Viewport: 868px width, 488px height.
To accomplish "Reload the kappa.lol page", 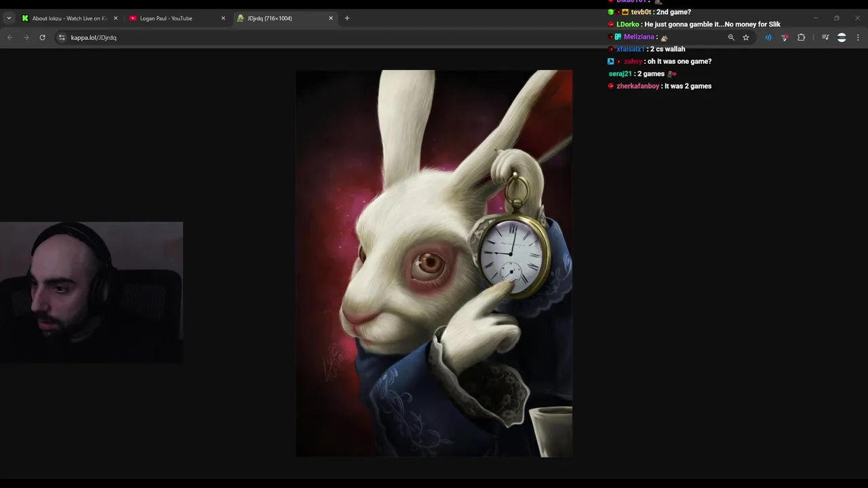I will click(42, 37).
